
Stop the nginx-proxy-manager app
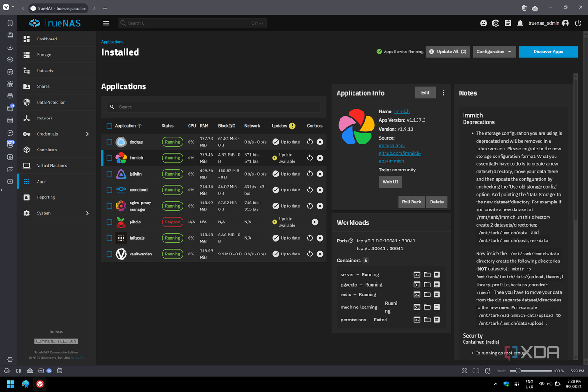(320, 206)
